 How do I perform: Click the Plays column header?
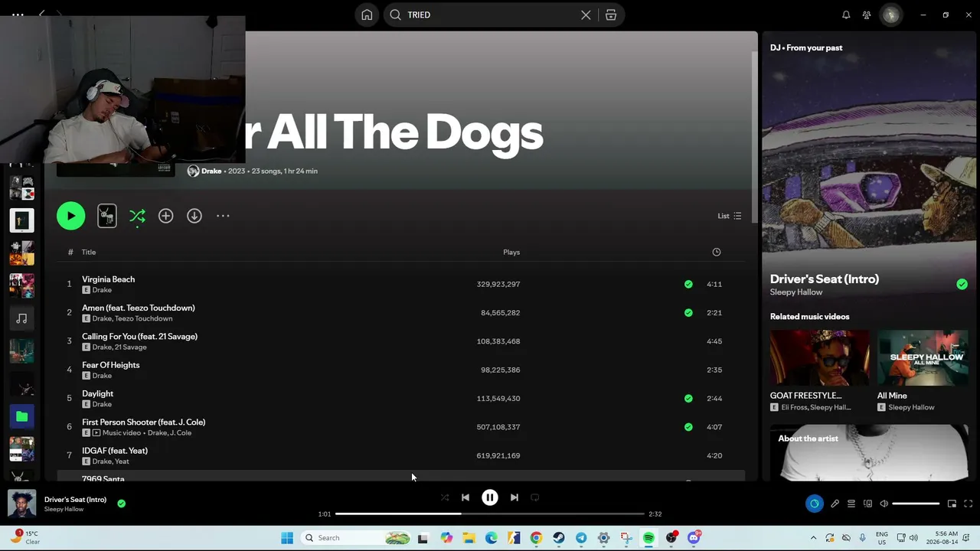click(511, 252)
